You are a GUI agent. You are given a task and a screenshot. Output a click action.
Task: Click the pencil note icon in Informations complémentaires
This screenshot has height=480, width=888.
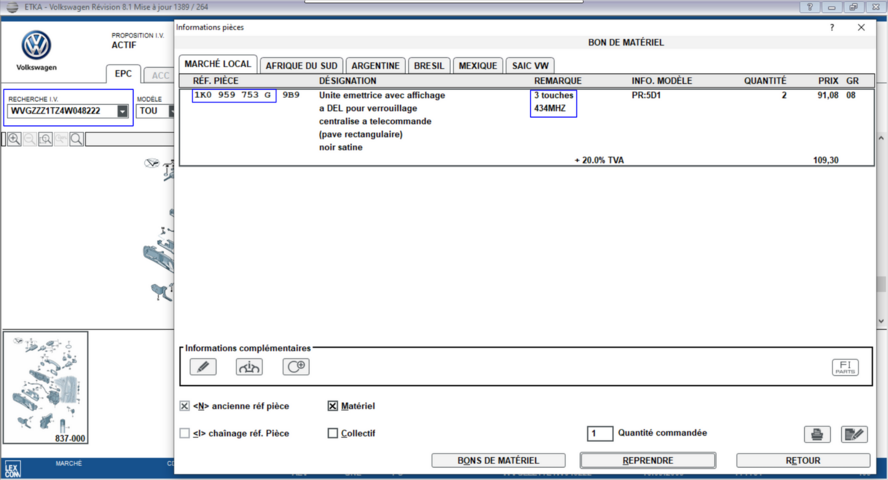click(203, 367)
